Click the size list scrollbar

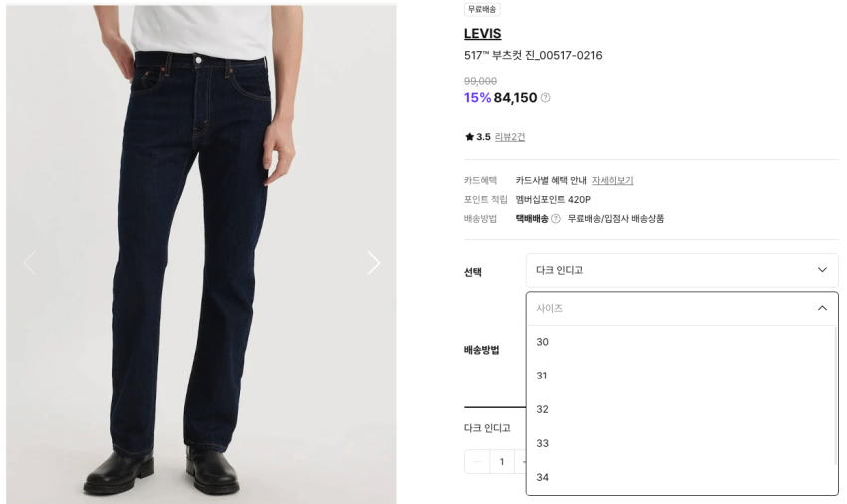pos(836,396)
